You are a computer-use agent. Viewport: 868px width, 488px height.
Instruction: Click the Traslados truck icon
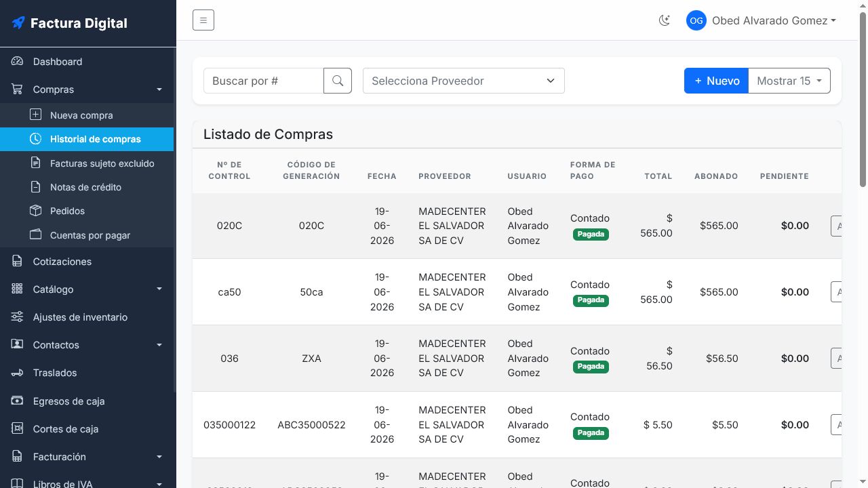click(18, 373)
